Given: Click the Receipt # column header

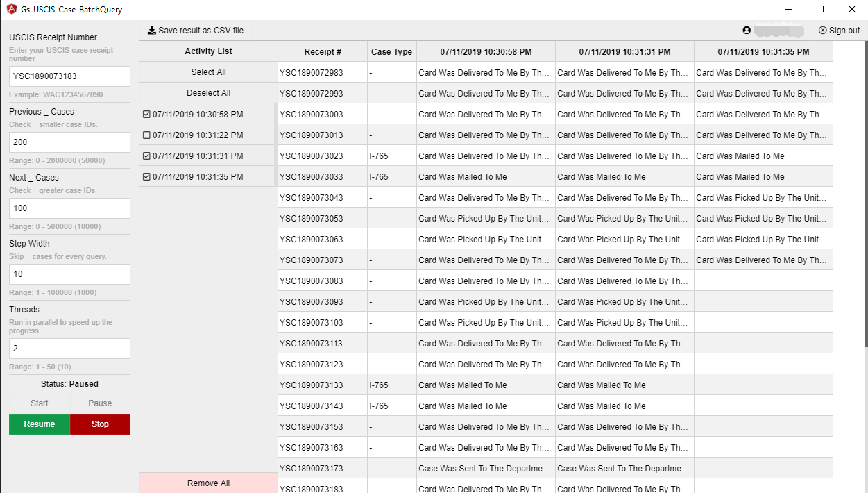Looking at the screenshot, I should (x=323, y=52).
